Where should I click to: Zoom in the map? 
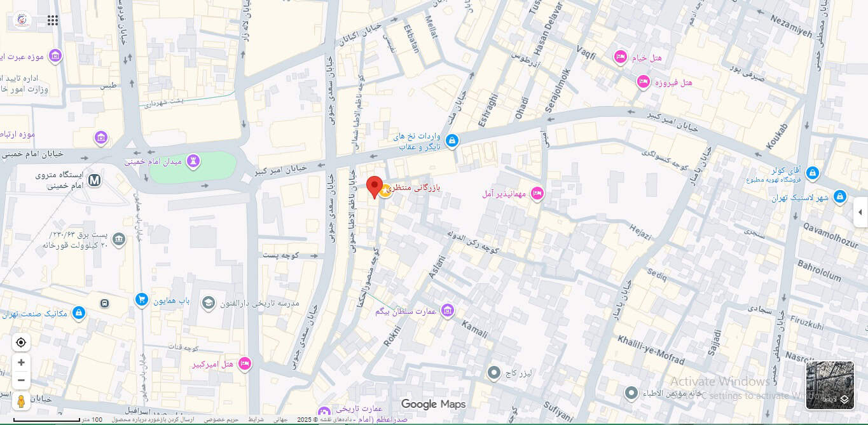coord(21,363)
